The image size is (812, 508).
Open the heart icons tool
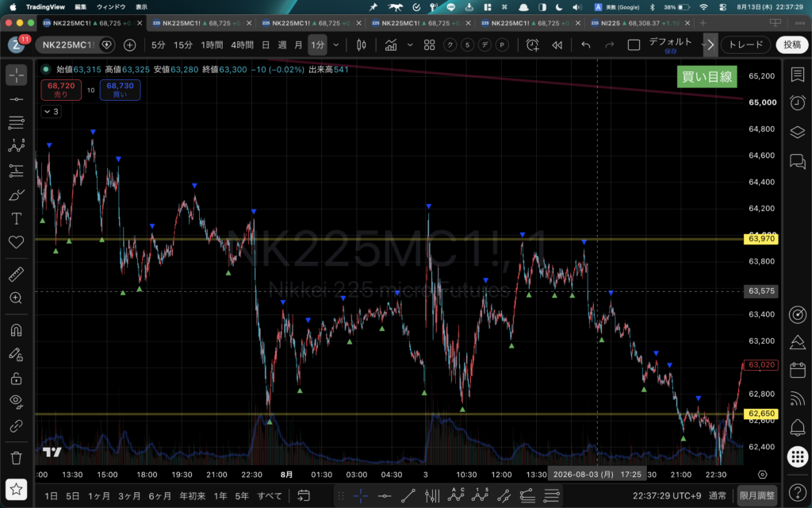[x=16, y=242]
